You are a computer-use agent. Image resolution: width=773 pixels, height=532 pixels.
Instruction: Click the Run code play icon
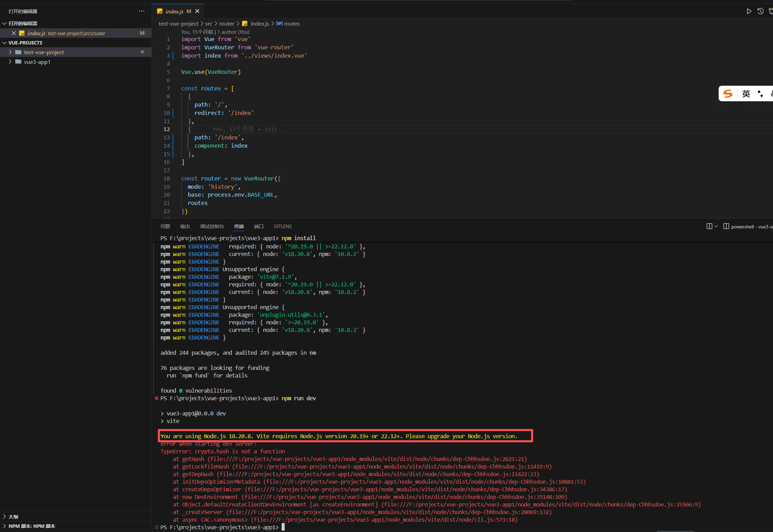click(x=749, y=11)
